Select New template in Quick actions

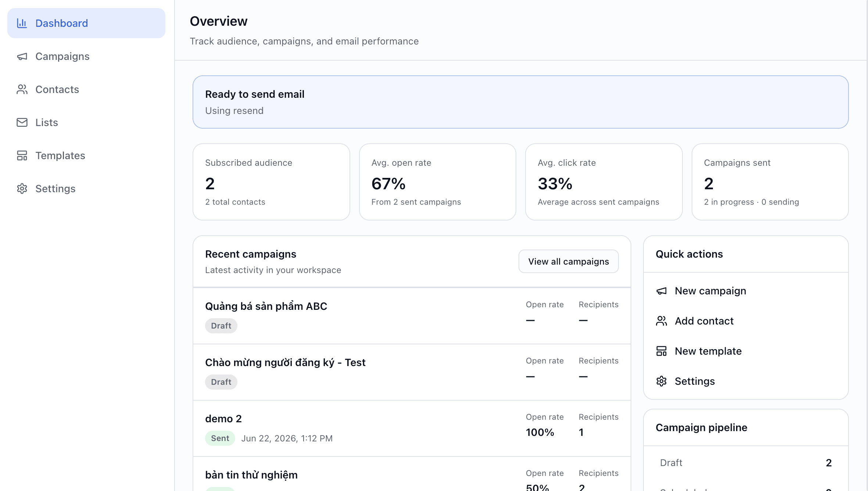[746, 351]
